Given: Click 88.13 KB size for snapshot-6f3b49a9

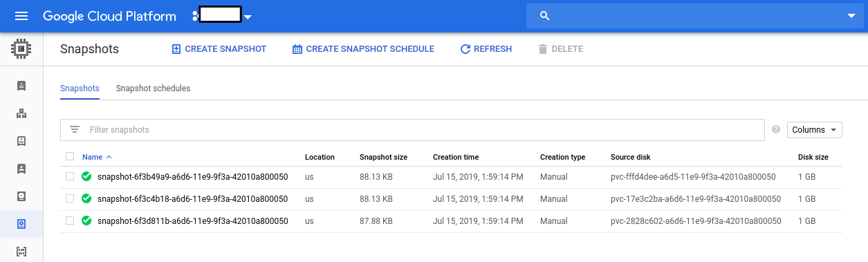Looking at the screenshot, I should 376,177.
